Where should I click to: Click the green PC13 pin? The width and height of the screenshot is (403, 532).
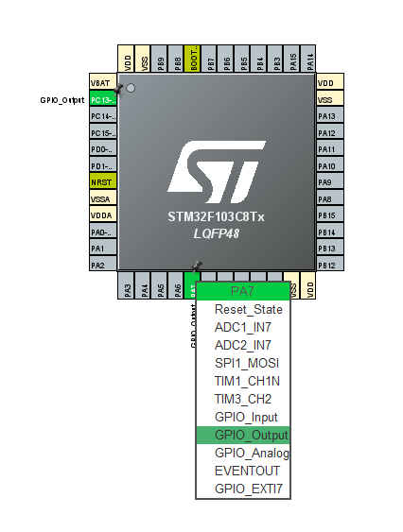tap(103, 99)
